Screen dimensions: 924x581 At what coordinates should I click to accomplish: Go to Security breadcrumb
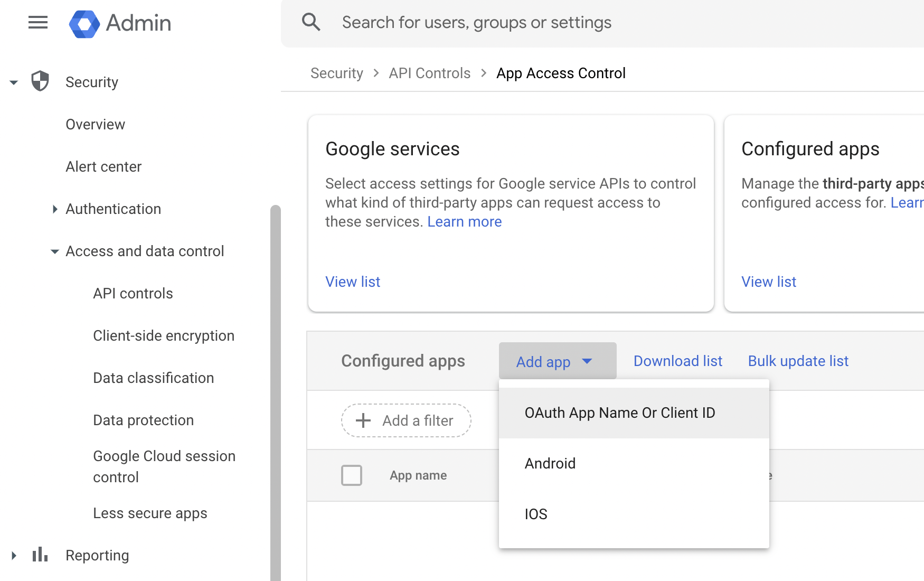[x=337, y=73]
